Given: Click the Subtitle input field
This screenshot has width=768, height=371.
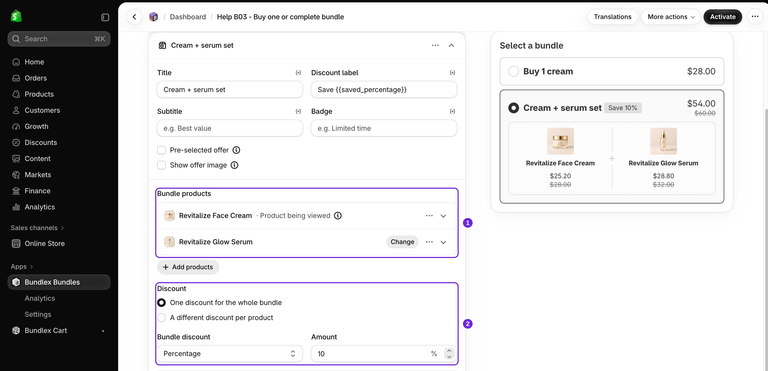Looking at the screenshot, I should click(230, 128).
